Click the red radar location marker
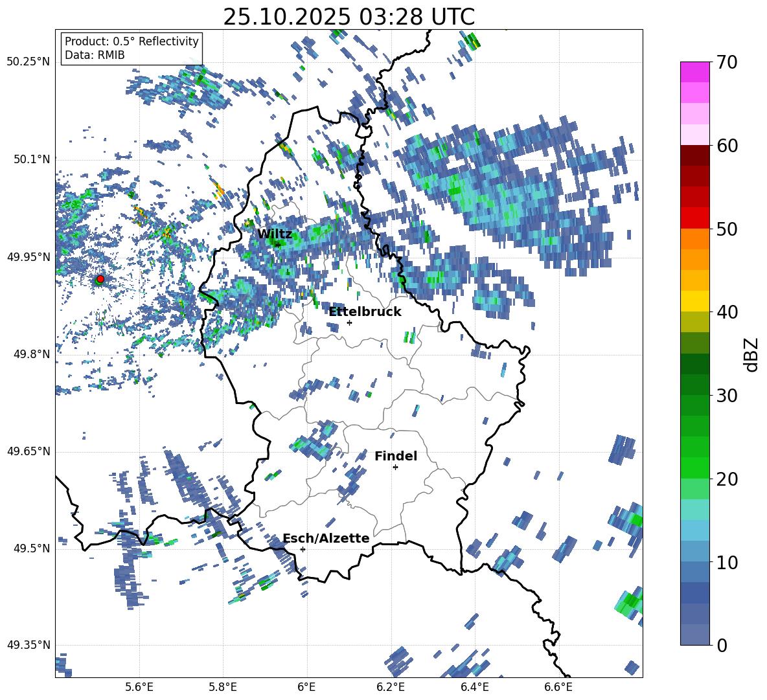 click(100, 278)
